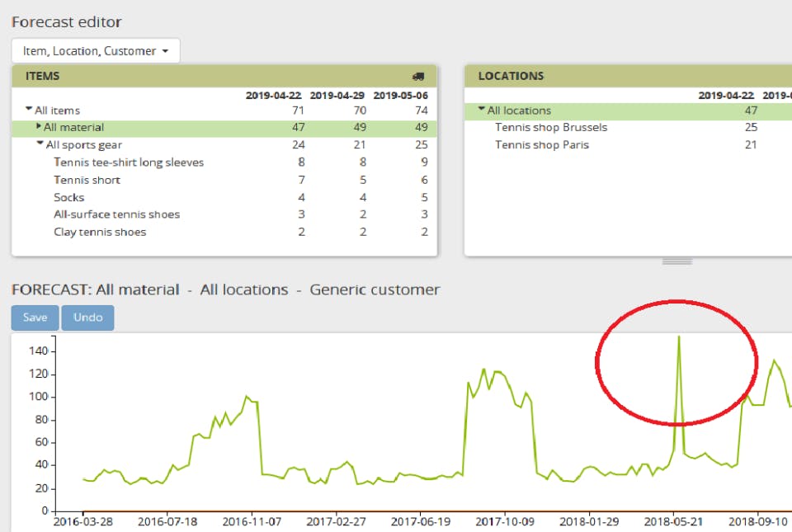Open the Item, Location, Customer dropdown

tap(96, 51)
